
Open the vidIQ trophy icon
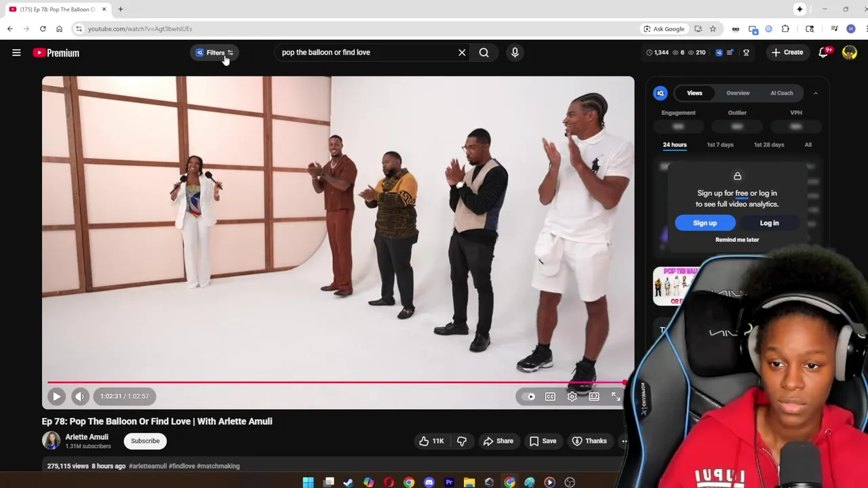[x=746, y=52]
